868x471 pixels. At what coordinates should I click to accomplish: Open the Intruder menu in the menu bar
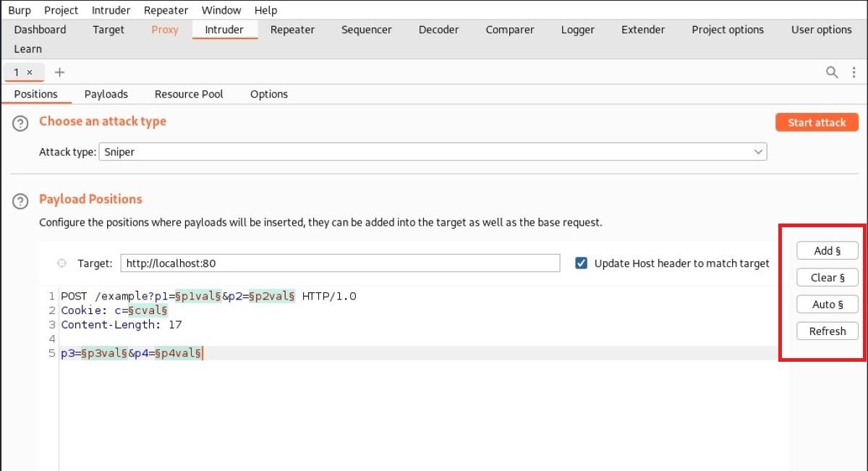tap(111, 9)
